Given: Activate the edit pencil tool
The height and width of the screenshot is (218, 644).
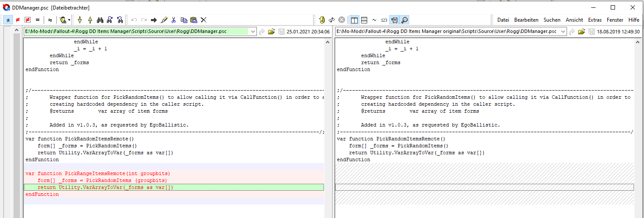Looking at the screenshot, I should 164,20.
